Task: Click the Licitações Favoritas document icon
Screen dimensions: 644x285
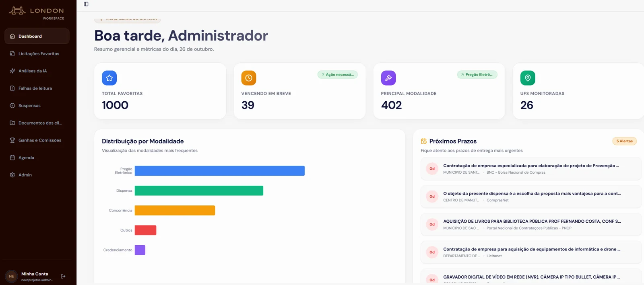Action: tap(12, 53)
